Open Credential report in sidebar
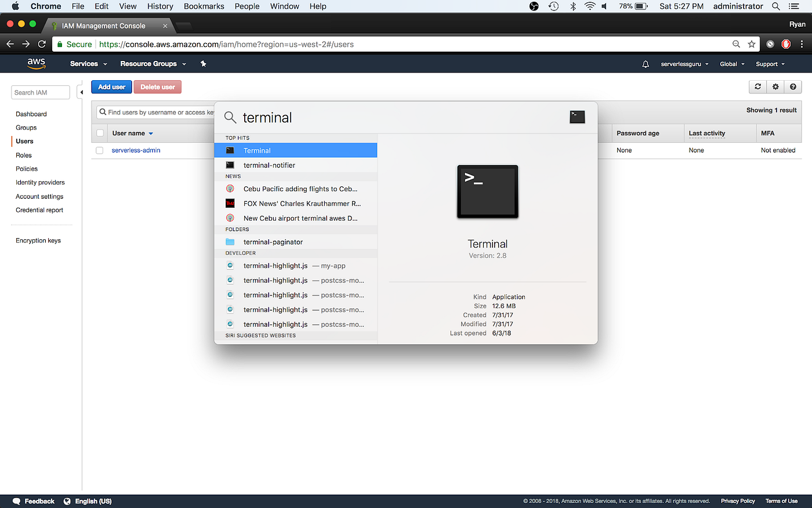This screenshot has width=812, height=508. click(39, 210)
